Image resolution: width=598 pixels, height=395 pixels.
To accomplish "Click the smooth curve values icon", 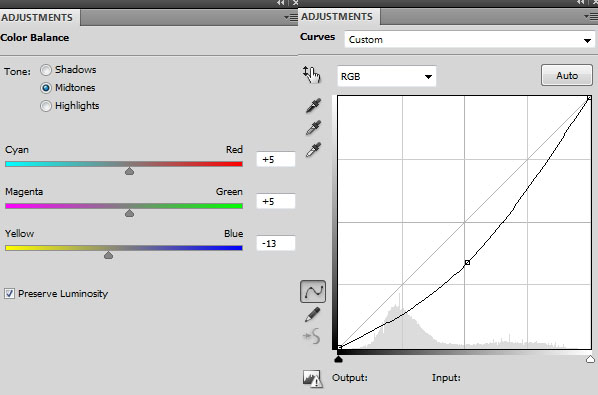I will point(312,336).
